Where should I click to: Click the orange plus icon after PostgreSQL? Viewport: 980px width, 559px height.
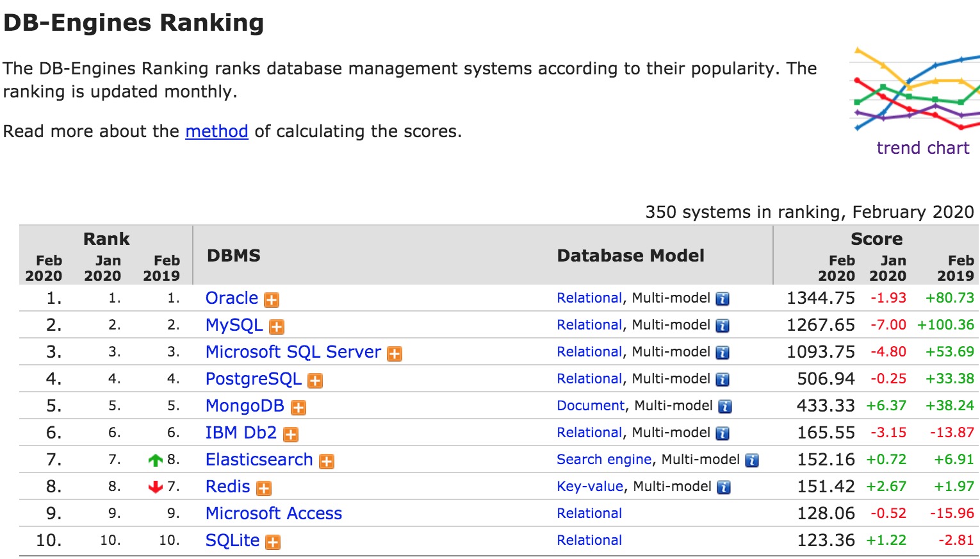tap(314, 380)
